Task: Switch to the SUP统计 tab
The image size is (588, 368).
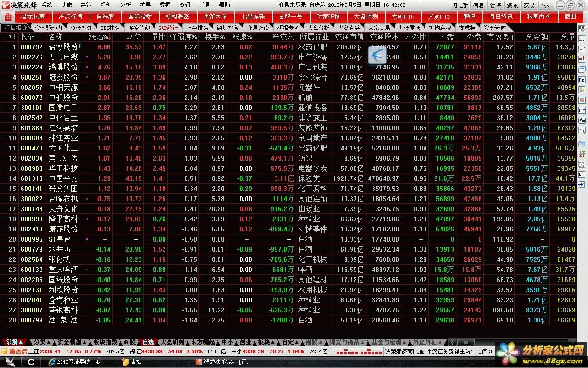Action: [x=168, y=28]
